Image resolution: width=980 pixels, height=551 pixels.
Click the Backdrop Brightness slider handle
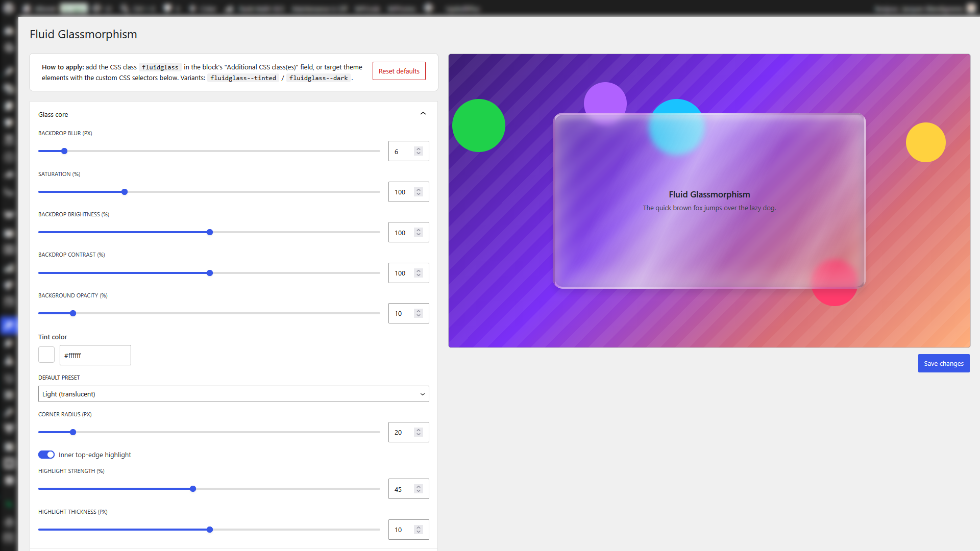(210, 232)
